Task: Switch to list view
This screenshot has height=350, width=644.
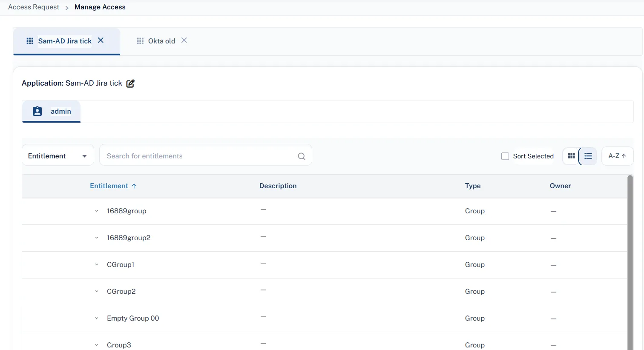Action: 588,156
